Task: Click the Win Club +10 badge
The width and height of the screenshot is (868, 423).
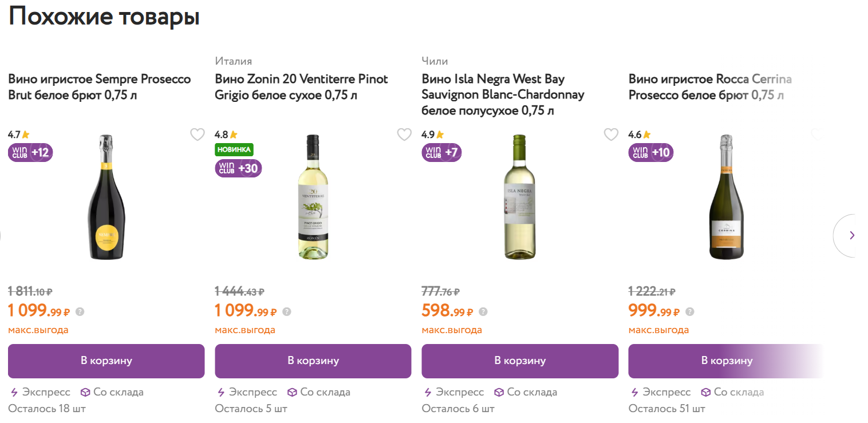Action: [651, 152]
